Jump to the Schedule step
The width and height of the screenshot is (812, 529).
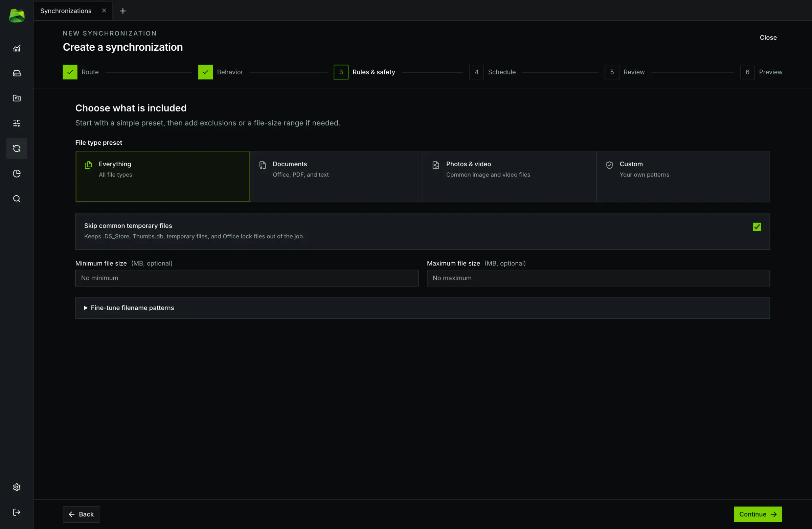pos(493,72)
